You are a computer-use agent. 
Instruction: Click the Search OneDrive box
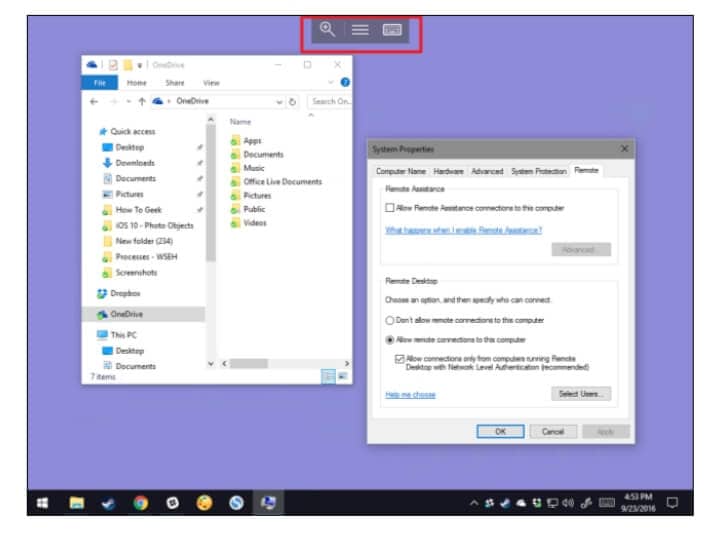[330, 101]
